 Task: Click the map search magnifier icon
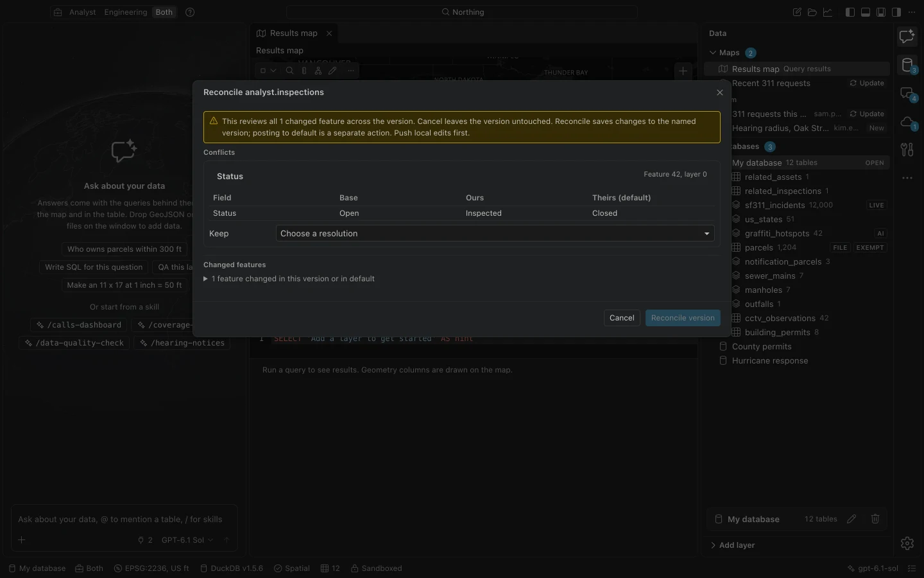(289, 71)
